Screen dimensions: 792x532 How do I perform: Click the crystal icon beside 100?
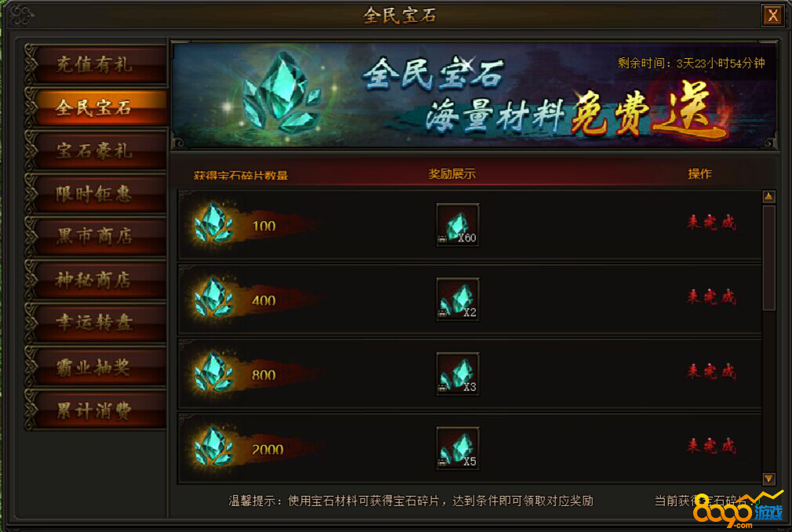pyautogui.click(x=213, y=223)
